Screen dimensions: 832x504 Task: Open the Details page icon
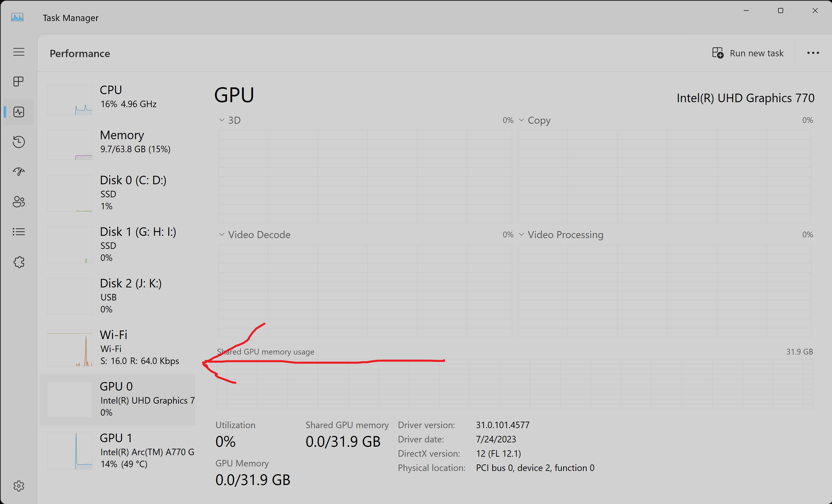tap(19, 232)
